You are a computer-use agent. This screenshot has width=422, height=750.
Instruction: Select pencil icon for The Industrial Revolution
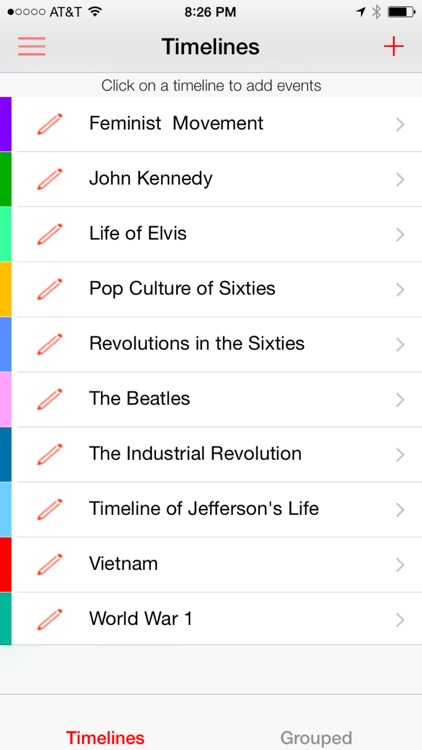click(50, 454)
